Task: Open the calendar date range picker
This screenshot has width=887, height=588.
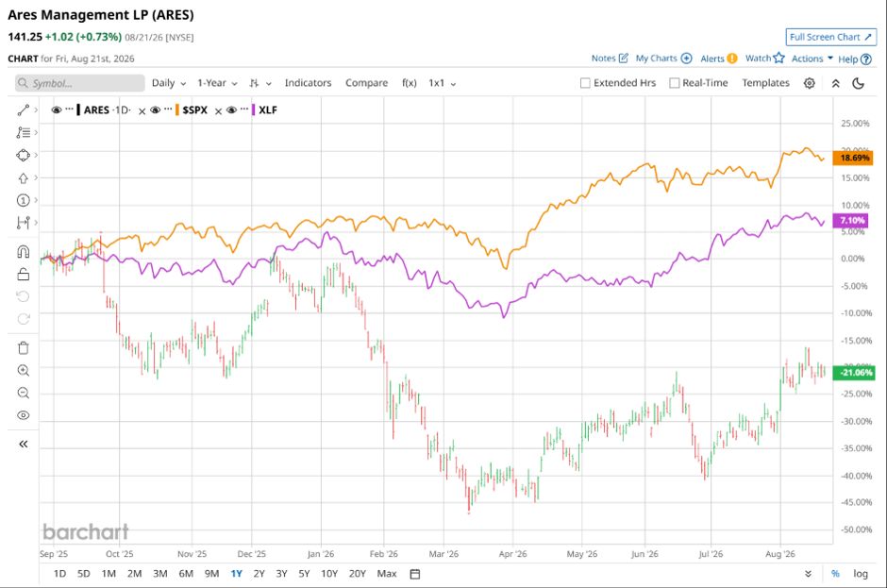Action: click(414, 574)
